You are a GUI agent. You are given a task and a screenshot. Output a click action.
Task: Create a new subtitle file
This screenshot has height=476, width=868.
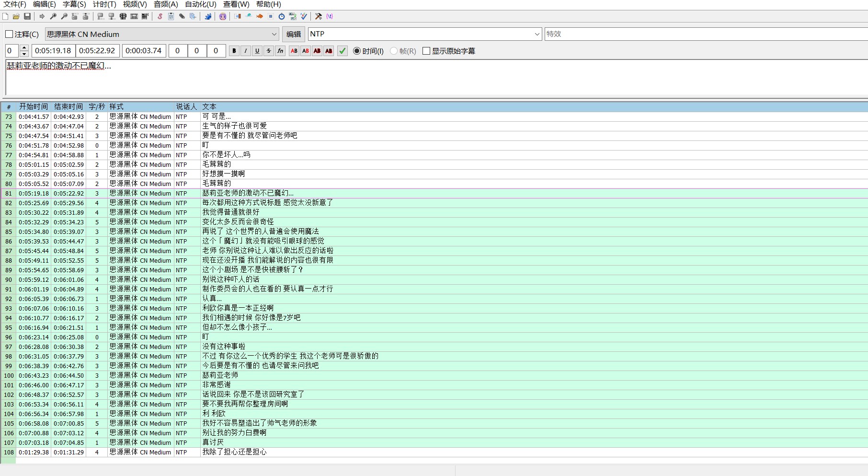(5, 16)
